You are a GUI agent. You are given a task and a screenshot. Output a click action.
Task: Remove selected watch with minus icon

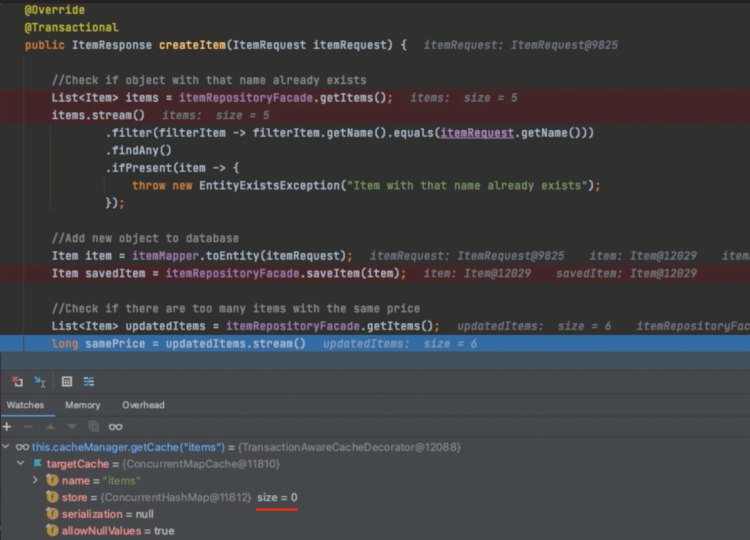click(x=28, y=427)
